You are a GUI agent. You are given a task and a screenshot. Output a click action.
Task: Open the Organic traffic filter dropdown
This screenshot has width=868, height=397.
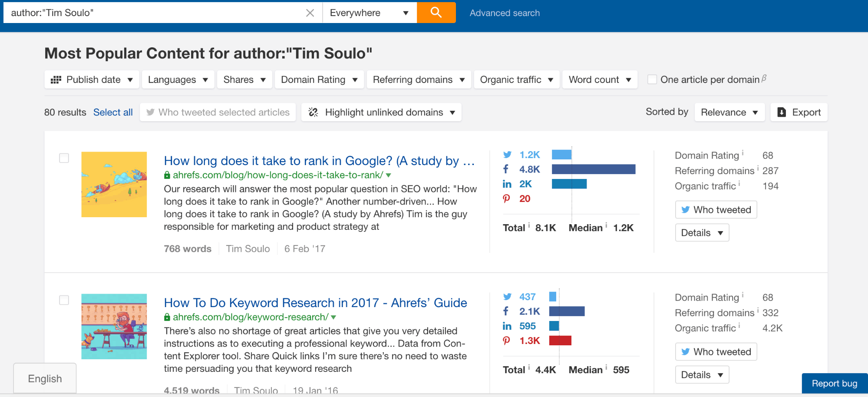click(516, 79)
